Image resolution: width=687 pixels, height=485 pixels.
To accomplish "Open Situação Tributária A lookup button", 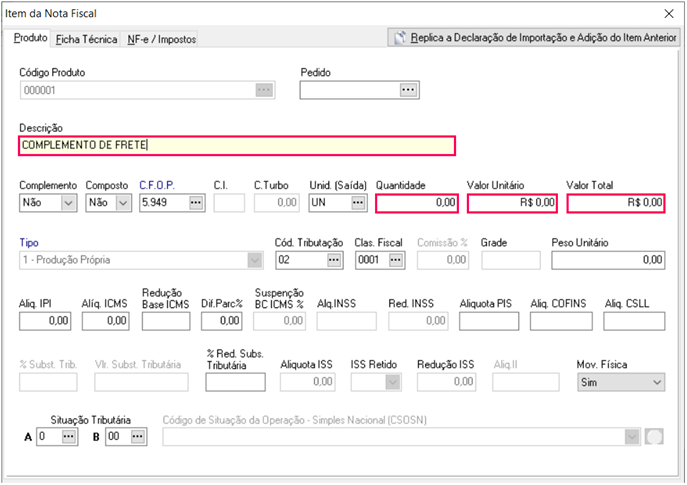I will (x=68, y=437).
